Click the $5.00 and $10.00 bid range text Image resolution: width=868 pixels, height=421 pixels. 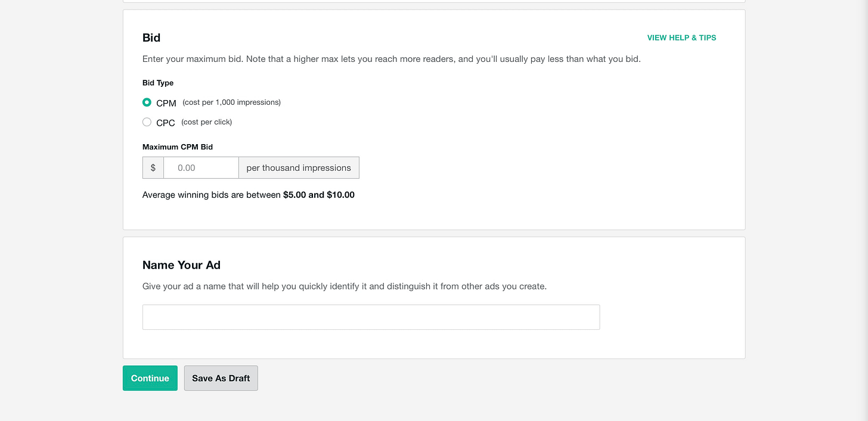coord(319,195)
